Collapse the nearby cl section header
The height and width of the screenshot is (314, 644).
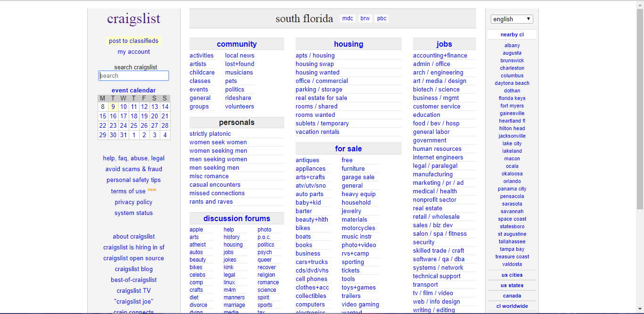pyautogui.click(x=512, y=34)
